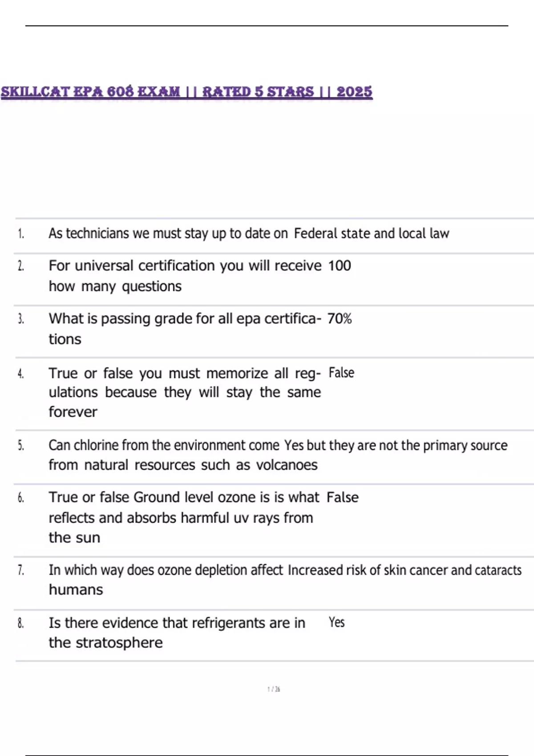Select 'Increased risk of skin cancer and cataracts'
The image size is (534, 756).
(405, 570)
